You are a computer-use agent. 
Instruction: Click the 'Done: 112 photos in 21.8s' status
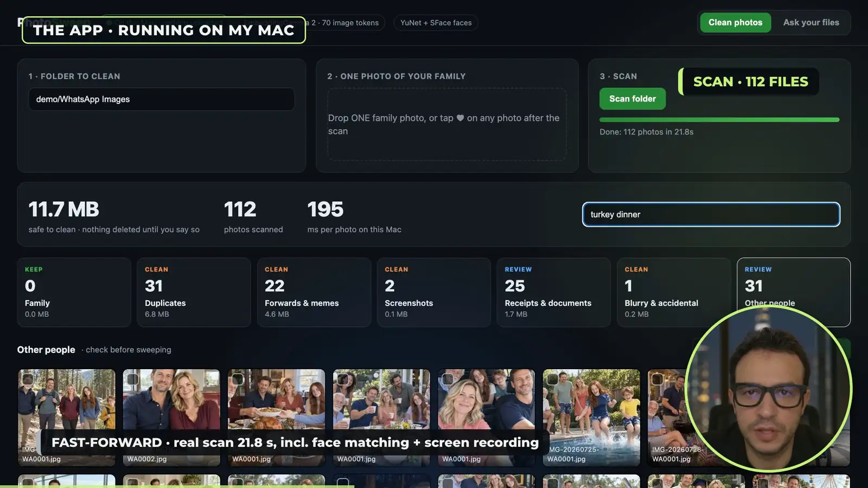point(646,132)
